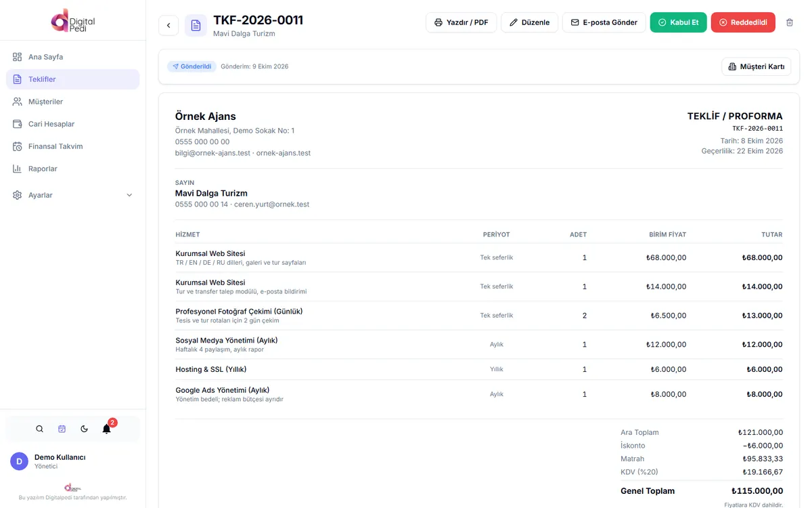Click Sosyal Medya Yönetimi (Aylık) service
The height and width of the screenshot is (508, 812).
tap(227, 340)
